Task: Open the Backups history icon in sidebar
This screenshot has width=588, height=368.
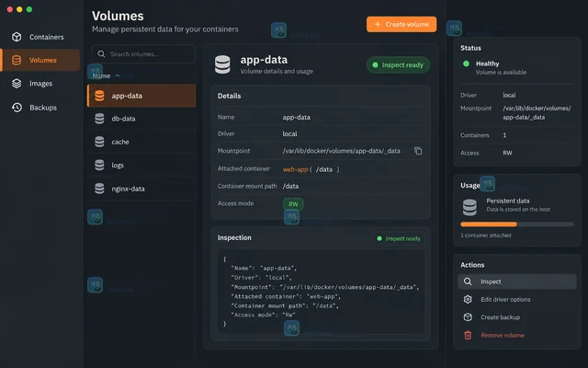Action: point(17,108)
